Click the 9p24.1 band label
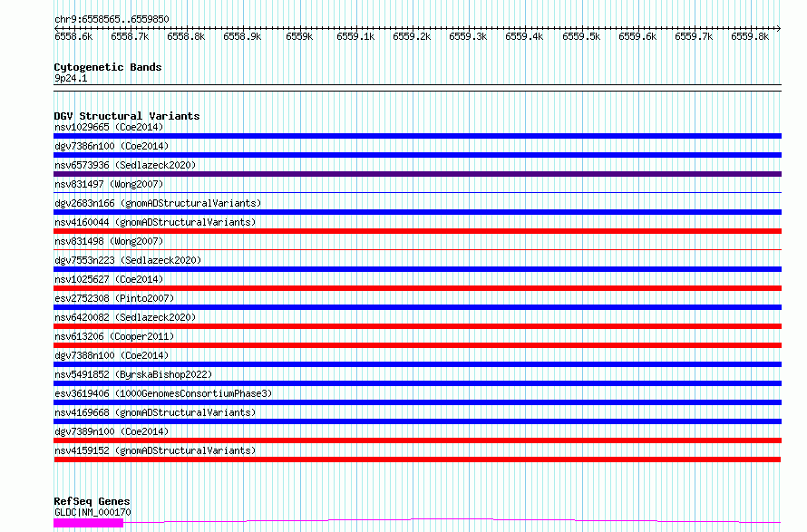The height and width of the screenshot is (532, 807). tap(71, 78)
